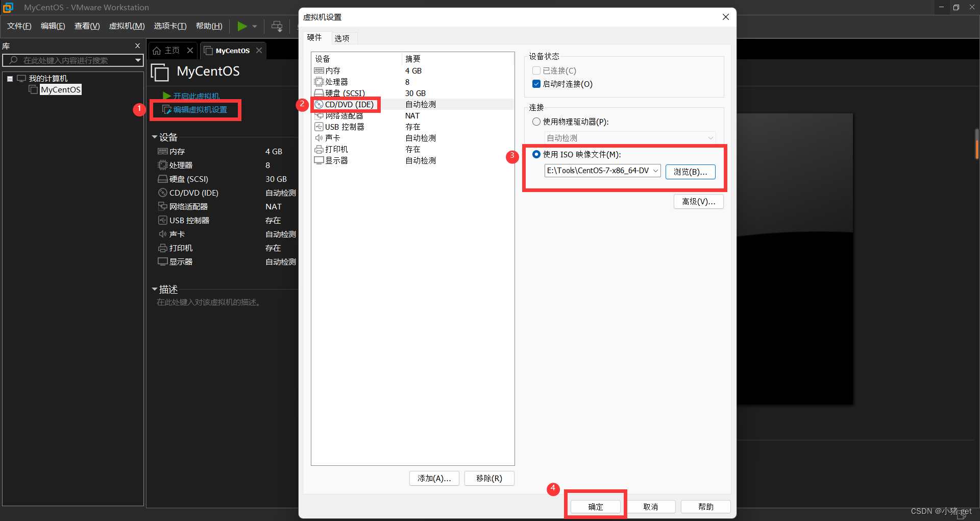
Task: Click 编辑虚拟机设置 link
Action: tap(200, 109)
